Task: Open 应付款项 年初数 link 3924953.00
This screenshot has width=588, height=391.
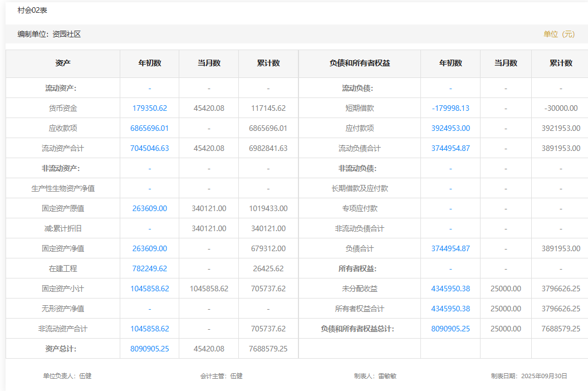Action: point(450,128)
